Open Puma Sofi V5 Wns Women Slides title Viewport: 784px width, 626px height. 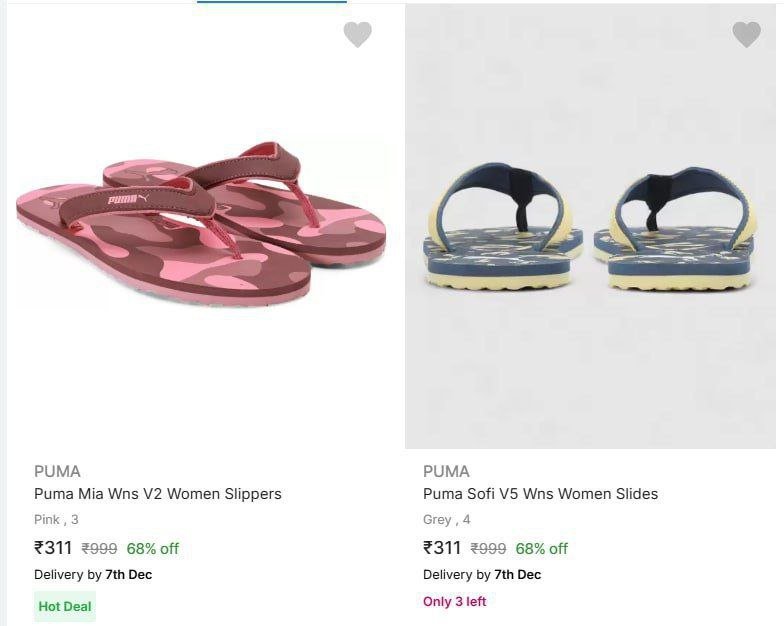click(540, 494)
